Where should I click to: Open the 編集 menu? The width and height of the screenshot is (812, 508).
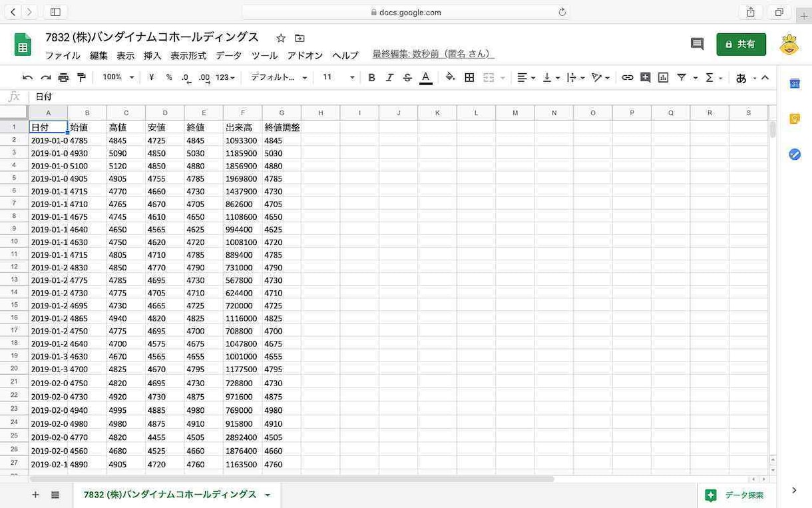coord(99,56)
